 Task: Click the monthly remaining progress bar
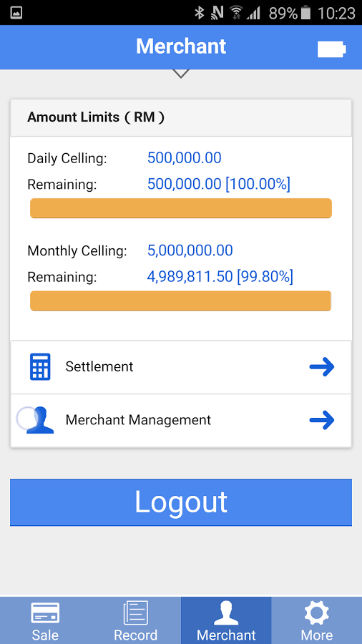180,301
